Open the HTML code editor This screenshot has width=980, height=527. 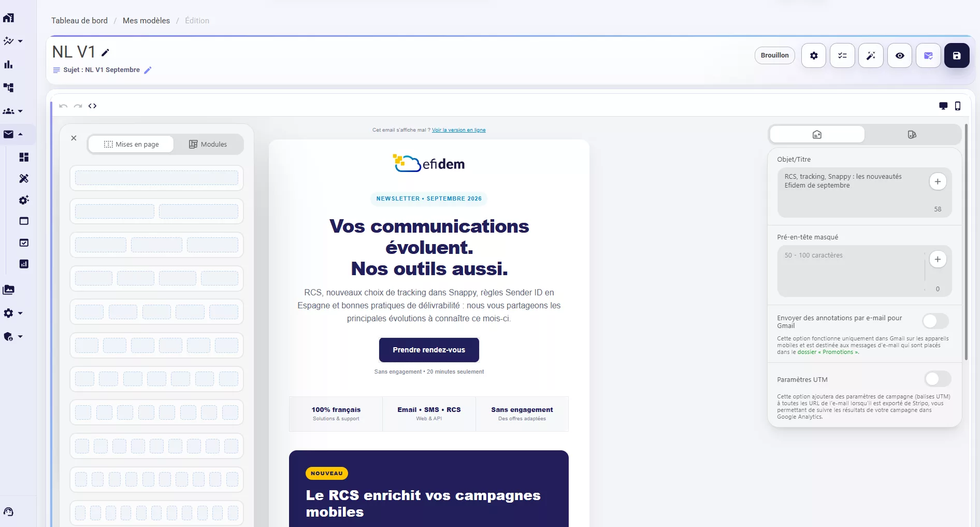pos(92,106)
